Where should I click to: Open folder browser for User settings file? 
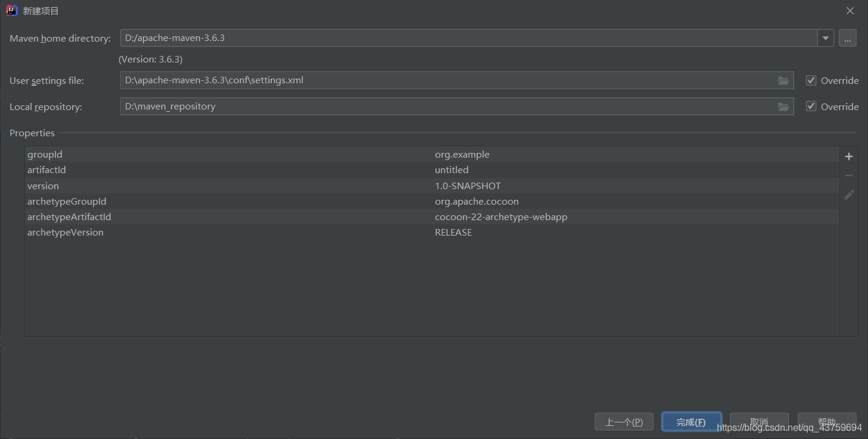[784, 80]
